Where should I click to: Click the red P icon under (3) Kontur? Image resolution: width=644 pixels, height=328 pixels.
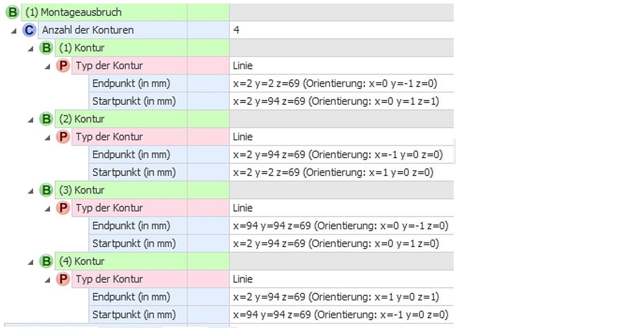point(63,208)
